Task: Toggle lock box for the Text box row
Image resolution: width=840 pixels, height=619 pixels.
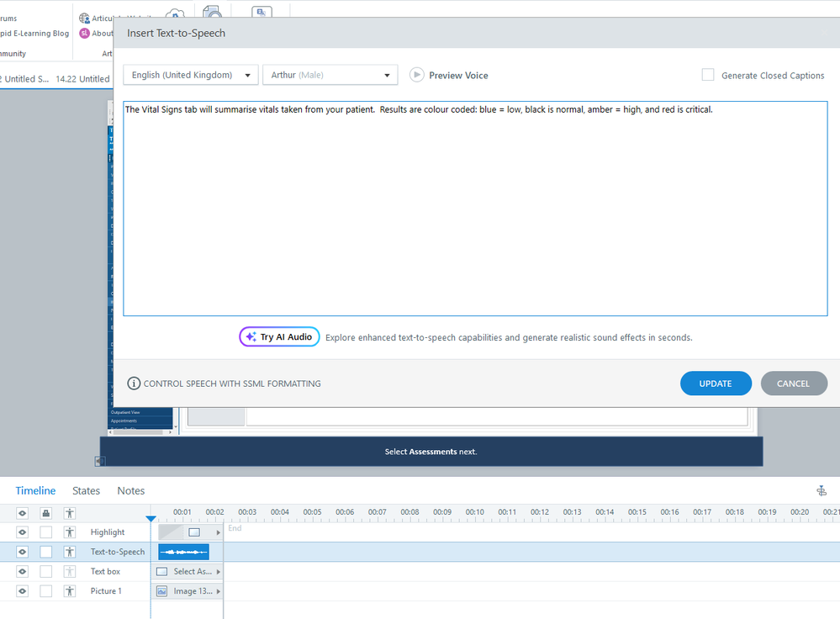Action: [x=46, y=571]
